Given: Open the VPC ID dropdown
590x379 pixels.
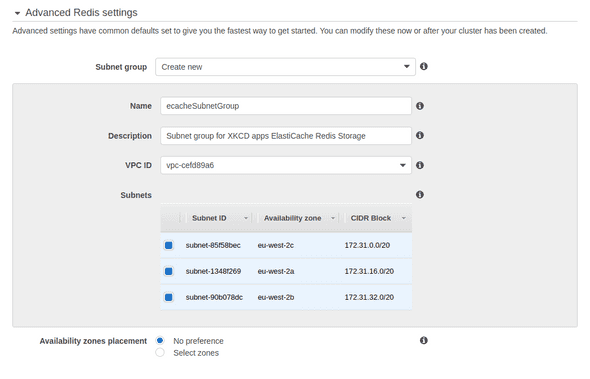Looking at the screenshot, I should [286, 165].
